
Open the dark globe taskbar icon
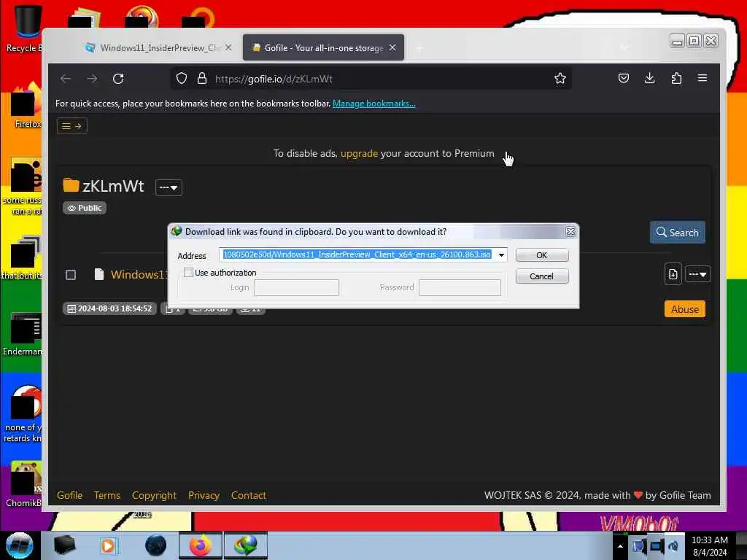(155, 545)
